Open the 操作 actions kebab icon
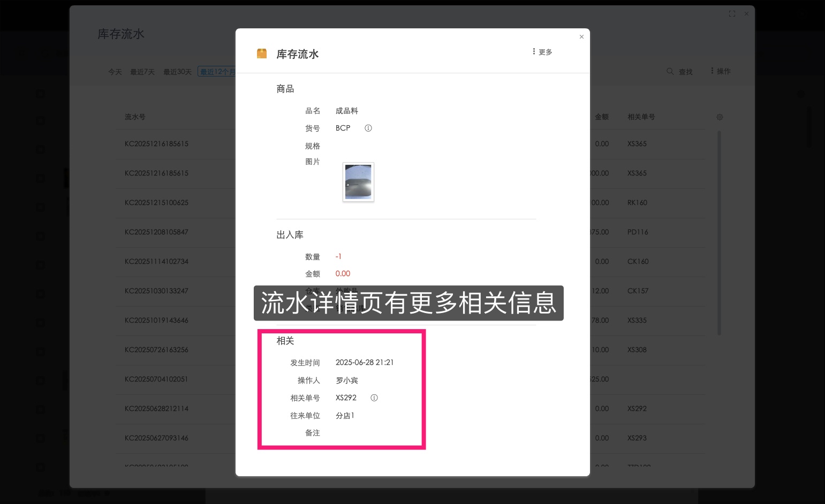Image resolution: width=825 pixels, height=504 pixels. [x=712, y=71]
